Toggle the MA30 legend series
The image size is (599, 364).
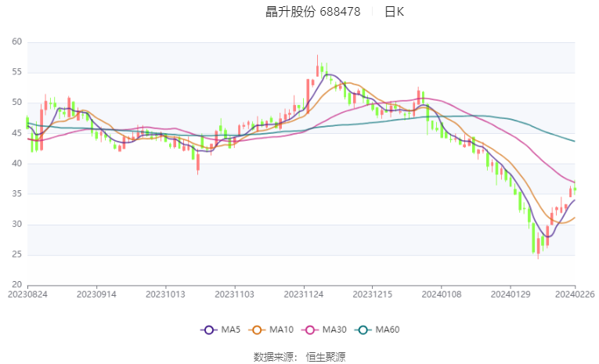pyautogui.click(x=324, y=330)
